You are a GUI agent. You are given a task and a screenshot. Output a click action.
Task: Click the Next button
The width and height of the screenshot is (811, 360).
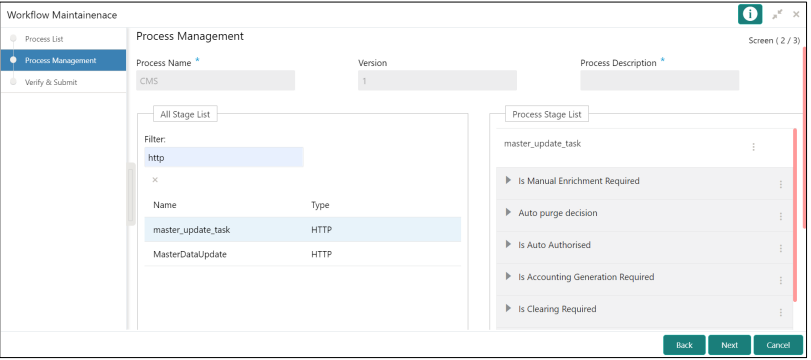(x=729, y=345)
